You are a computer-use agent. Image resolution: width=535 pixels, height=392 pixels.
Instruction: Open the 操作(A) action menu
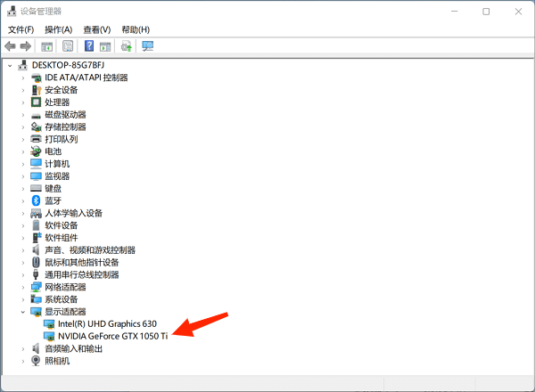(x=58, y=29)
